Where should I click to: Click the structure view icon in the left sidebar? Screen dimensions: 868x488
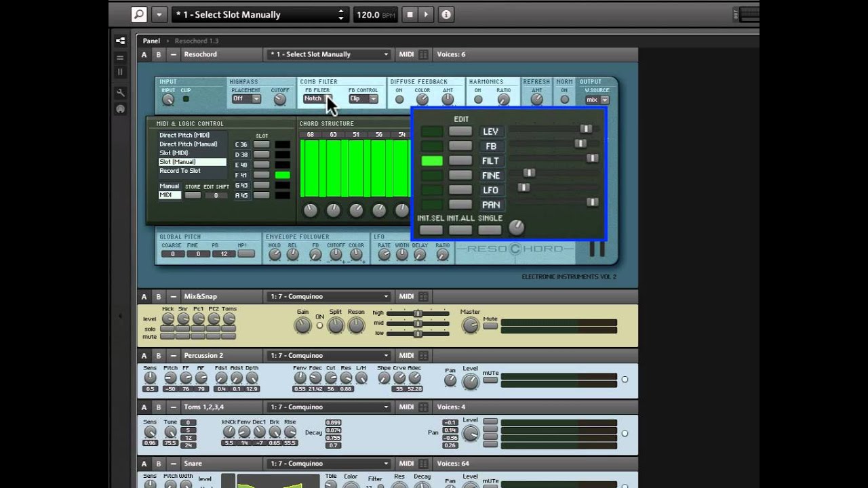120,41
